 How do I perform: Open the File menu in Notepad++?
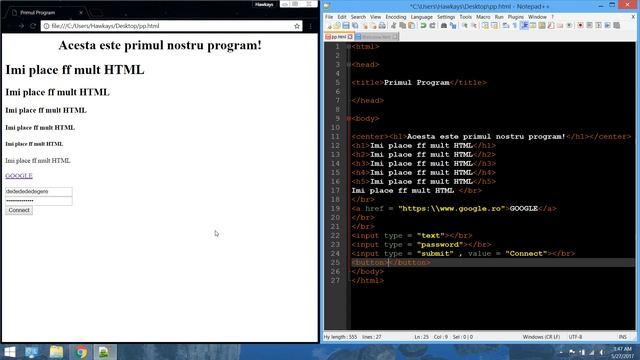coord(329,17)
